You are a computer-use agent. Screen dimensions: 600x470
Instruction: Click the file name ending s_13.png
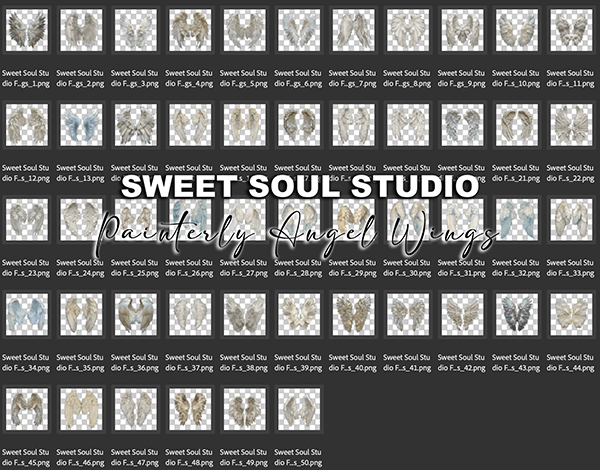click(80, 173)
